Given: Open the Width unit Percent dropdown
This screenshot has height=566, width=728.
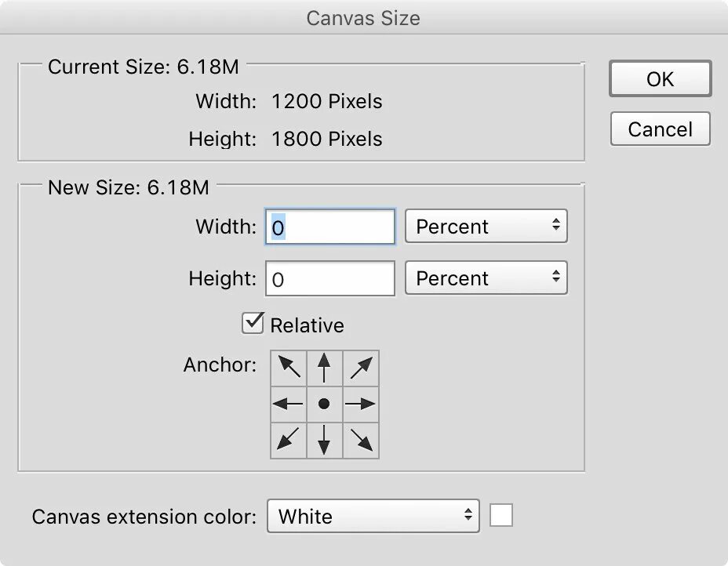Looking at the screenshot, I should coord(486,227).
